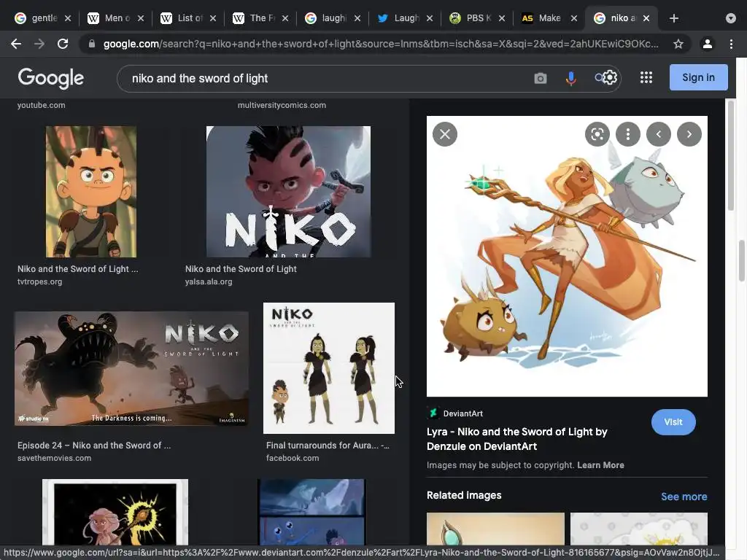Screen dimensions: 747x560
Task: Close the 'gentle' tab
Action: coord(68,18)
